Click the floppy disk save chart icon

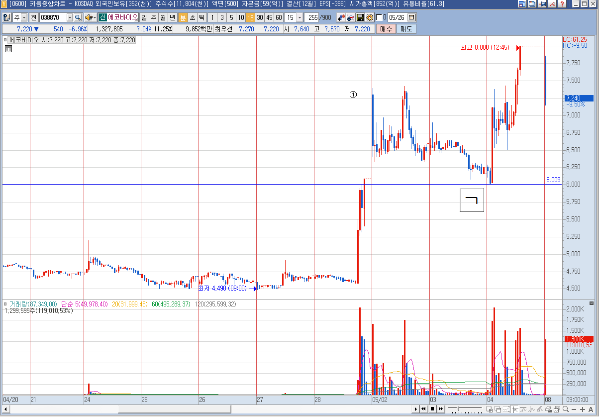[360, 18]
